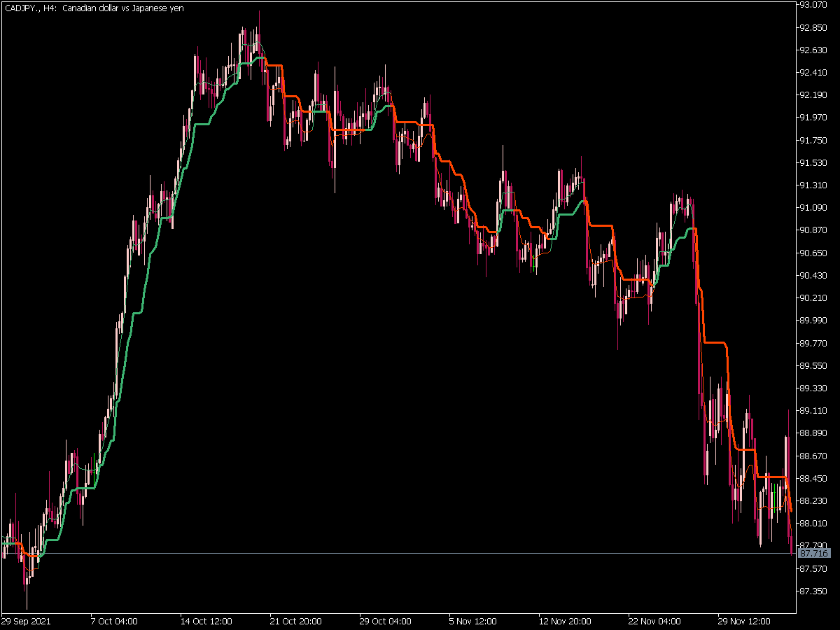Click the 90.430 price axis label
Viewport: 840px width, 630px height.
pyautogui.click(x=814, y=275)
